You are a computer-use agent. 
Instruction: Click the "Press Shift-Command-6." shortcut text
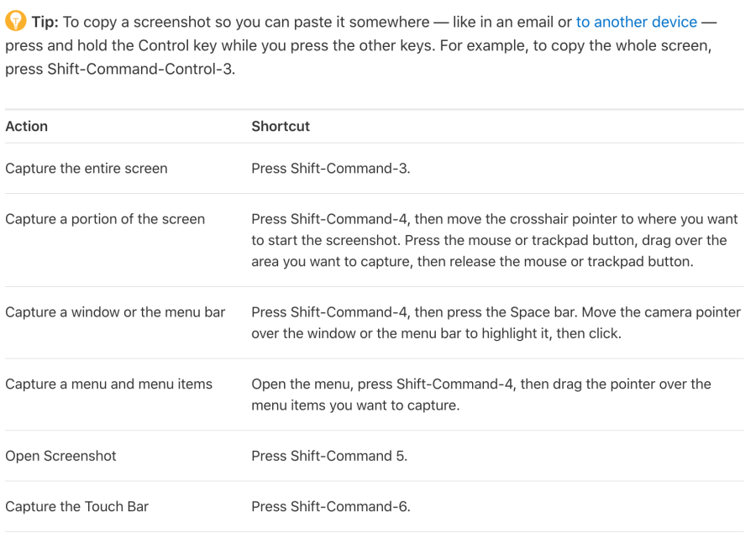[331, 506]
